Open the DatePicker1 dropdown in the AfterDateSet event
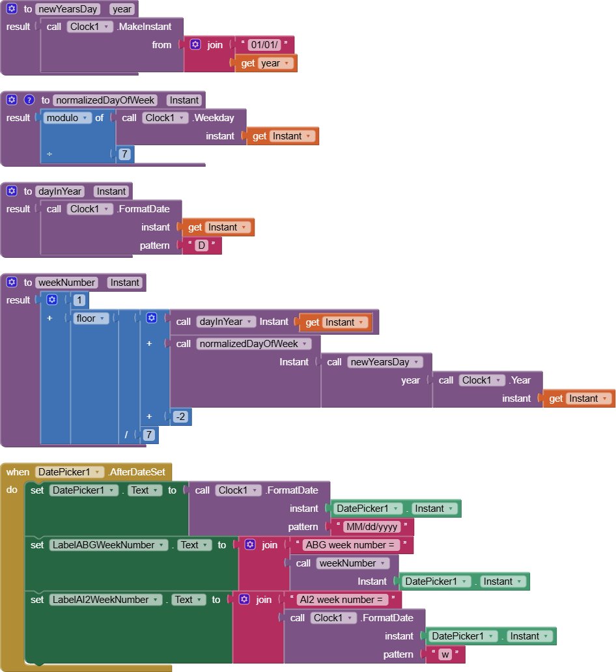The height and width of the screenshot is (672, 616). click(69, 472)
